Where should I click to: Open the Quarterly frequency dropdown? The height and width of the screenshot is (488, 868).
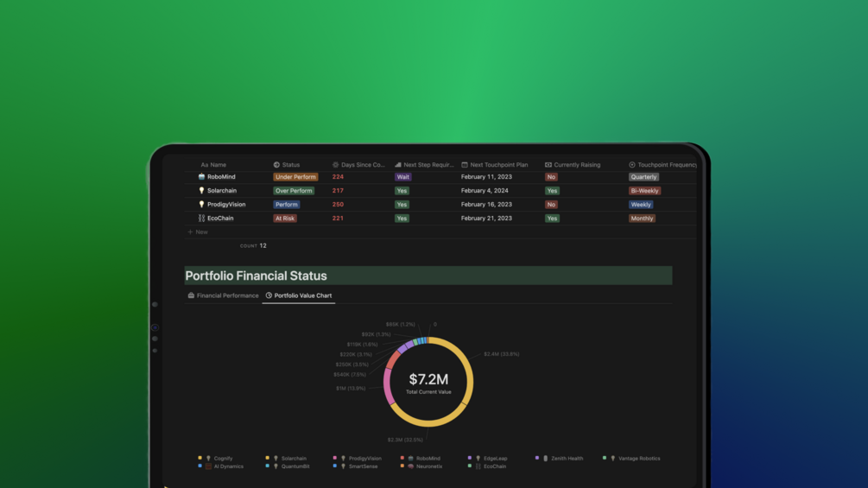tap(643, 177)
